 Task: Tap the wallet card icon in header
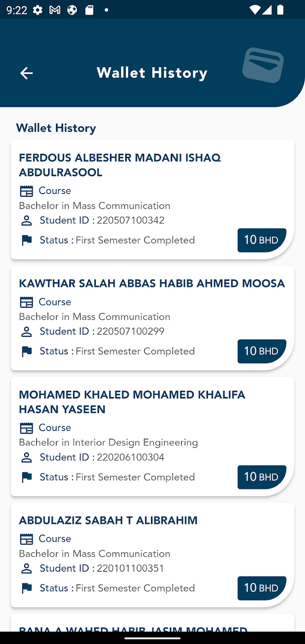[x=263, y=65]
